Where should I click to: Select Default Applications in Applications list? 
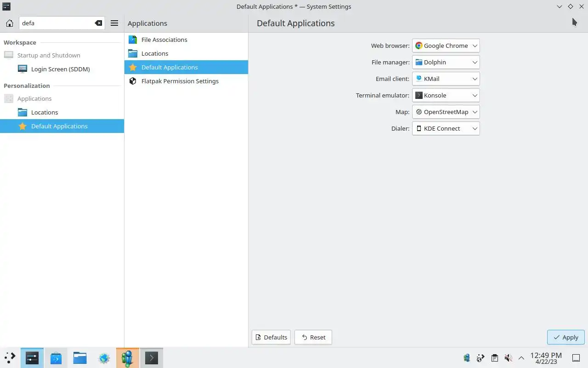click(186, 67)
